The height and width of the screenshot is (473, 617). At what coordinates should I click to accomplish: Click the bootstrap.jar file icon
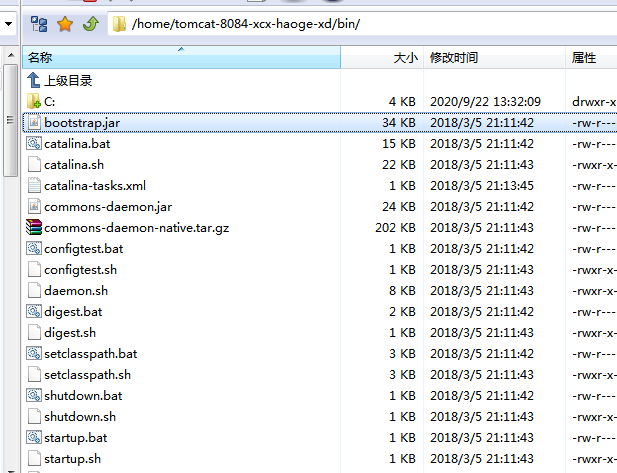tap(34, 123)
